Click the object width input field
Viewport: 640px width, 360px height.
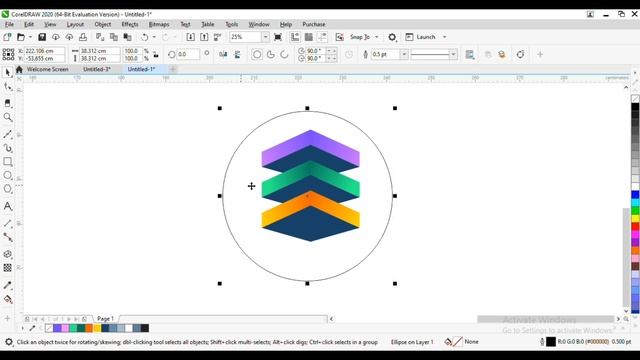pyautogui.click(x=99, y=51)
